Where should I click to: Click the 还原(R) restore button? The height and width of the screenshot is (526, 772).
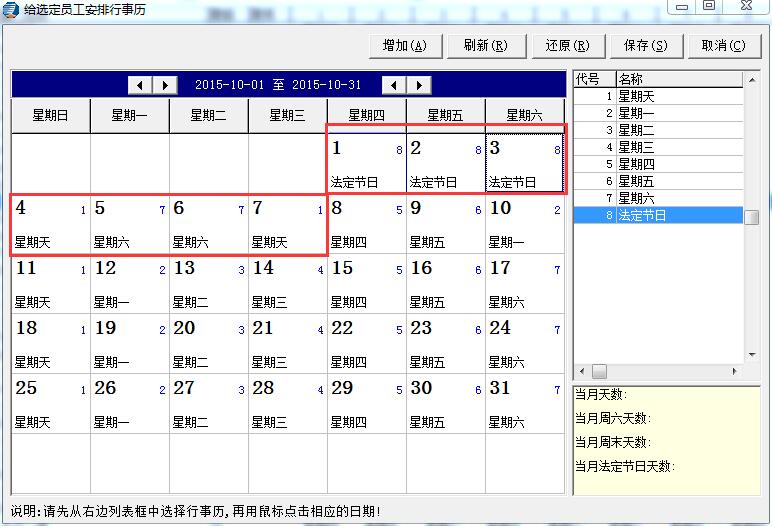566,46
